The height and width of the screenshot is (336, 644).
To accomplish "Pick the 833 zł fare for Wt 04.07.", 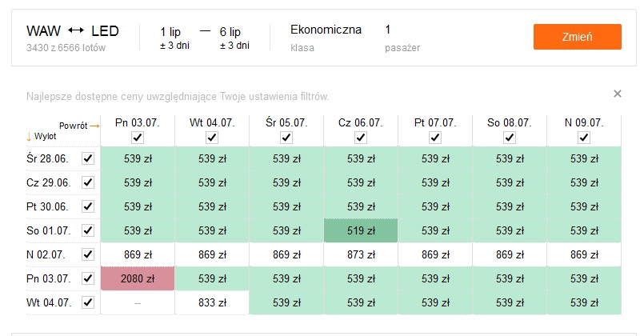I will (212, 302).
